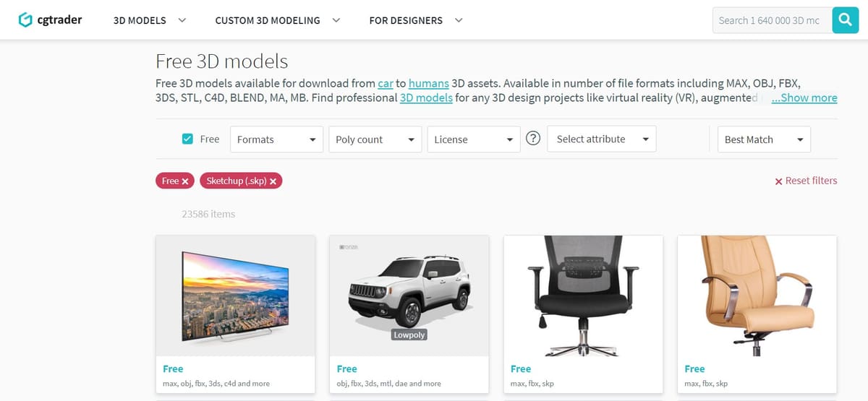Open the CUSTOM 3D MODELING menu

tap(278, 20)
